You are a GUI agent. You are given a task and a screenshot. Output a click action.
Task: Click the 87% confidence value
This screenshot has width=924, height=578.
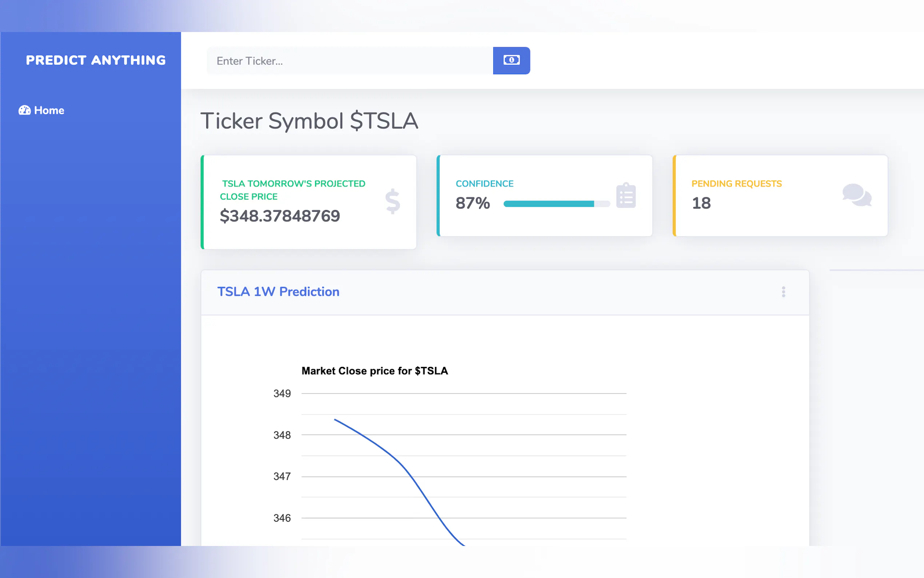point(473,203)
